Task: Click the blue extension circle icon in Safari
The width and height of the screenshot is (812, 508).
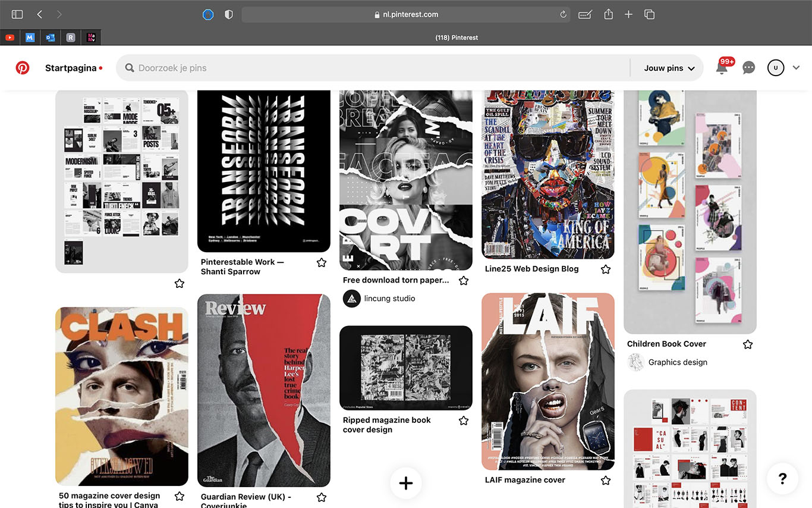Action: pos(208,14)
